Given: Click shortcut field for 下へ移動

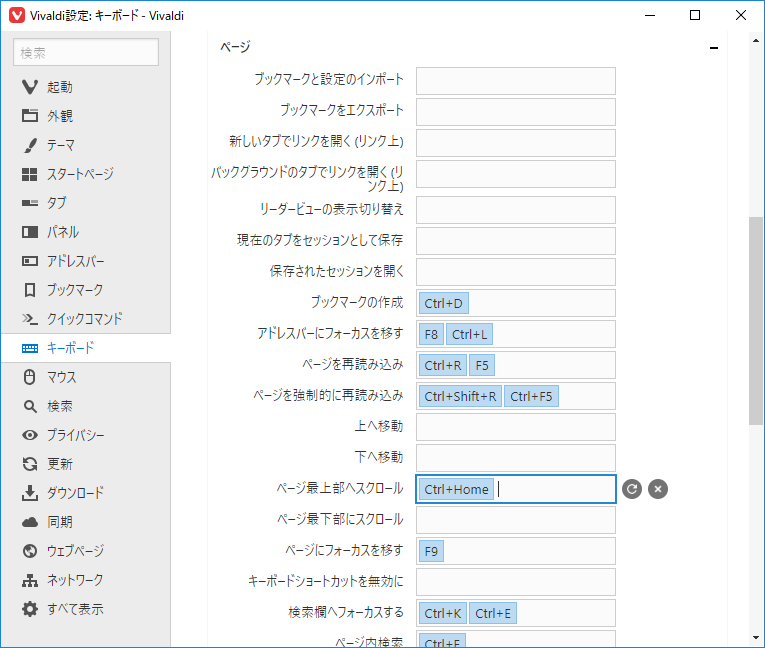Looking at the screenshot, I should (516, 458).
